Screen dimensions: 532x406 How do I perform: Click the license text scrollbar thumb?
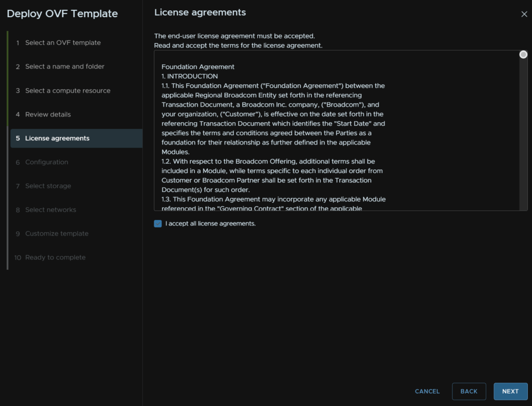tap(523, 55)
